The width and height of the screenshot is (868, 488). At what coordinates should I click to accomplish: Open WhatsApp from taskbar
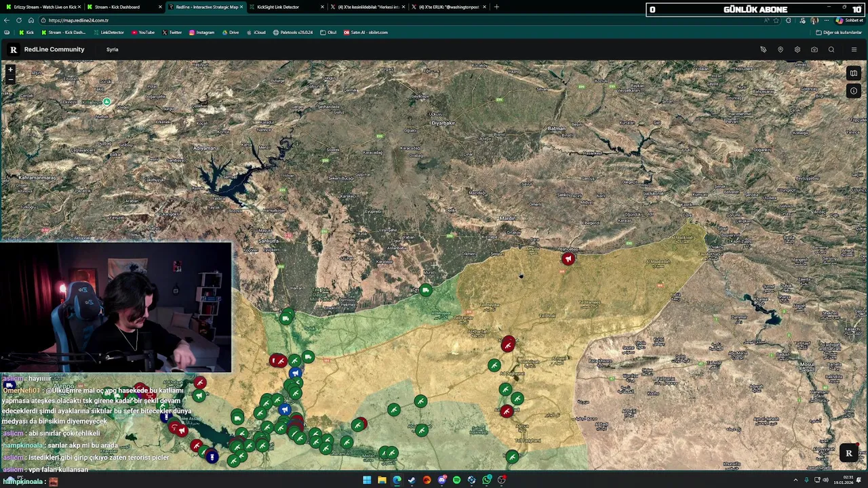(486, 480)
